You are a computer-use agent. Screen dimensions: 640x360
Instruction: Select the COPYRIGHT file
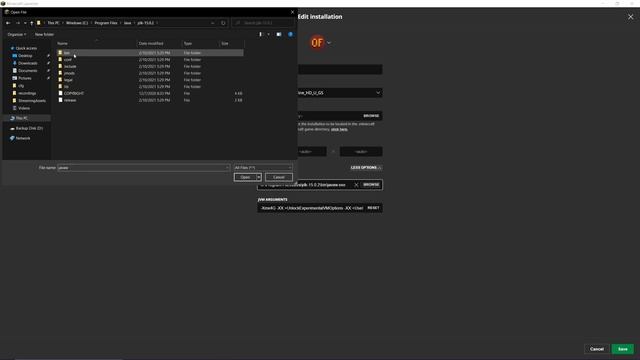click(150, 93)
